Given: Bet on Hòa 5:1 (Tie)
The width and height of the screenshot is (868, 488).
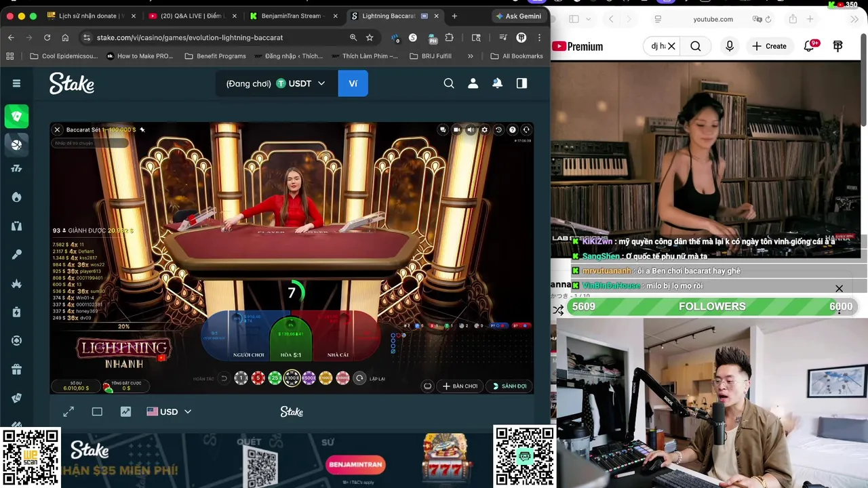Looking at the screenshot, I should point(291,338).
